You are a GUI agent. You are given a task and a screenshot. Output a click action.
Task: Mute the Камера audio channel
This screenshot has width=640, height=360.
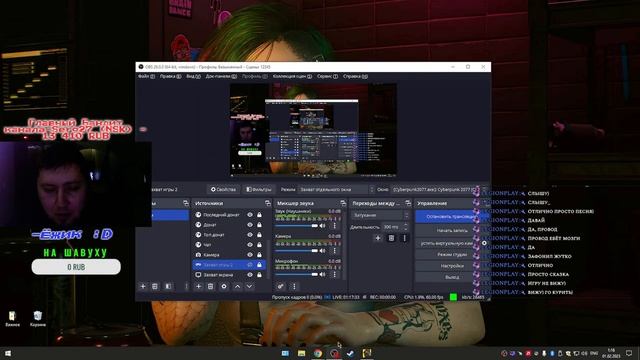click(322, 250)
